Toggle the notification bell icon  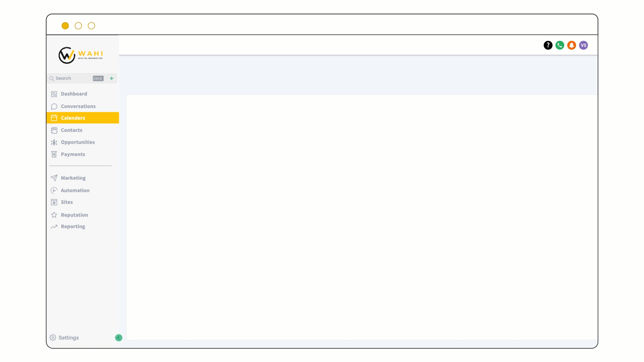pos(572,45)
